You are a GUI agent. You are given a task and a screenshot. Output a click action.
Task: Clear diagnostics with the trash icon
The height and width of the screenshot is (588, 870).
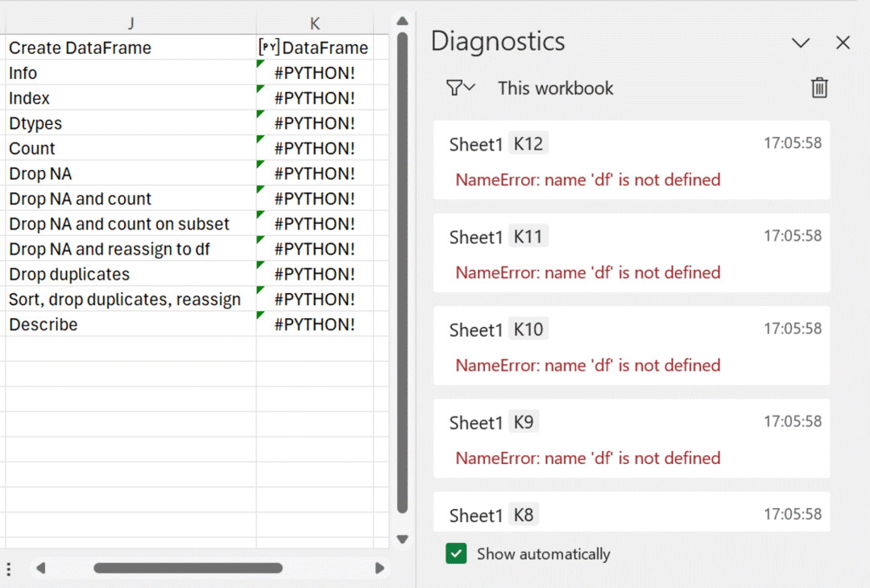(819, 88)
